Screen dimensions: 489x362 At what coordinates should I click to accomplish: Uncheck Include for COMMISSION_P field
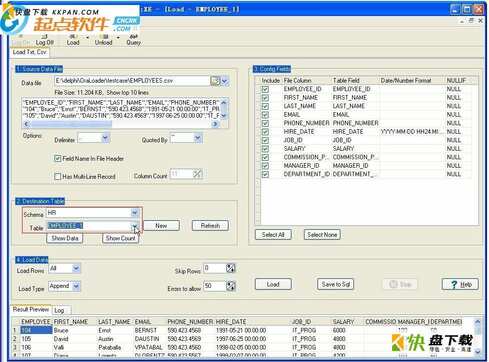(265, 157)
